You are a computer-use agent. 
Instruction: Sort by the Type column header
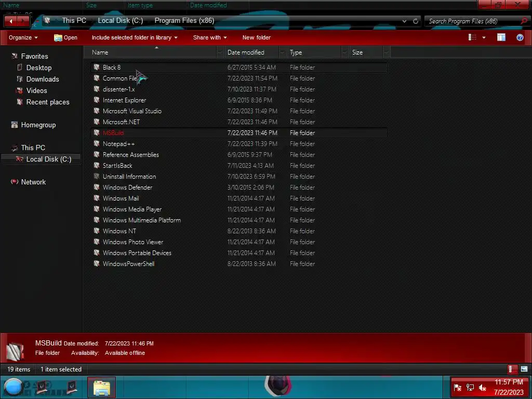314,52
